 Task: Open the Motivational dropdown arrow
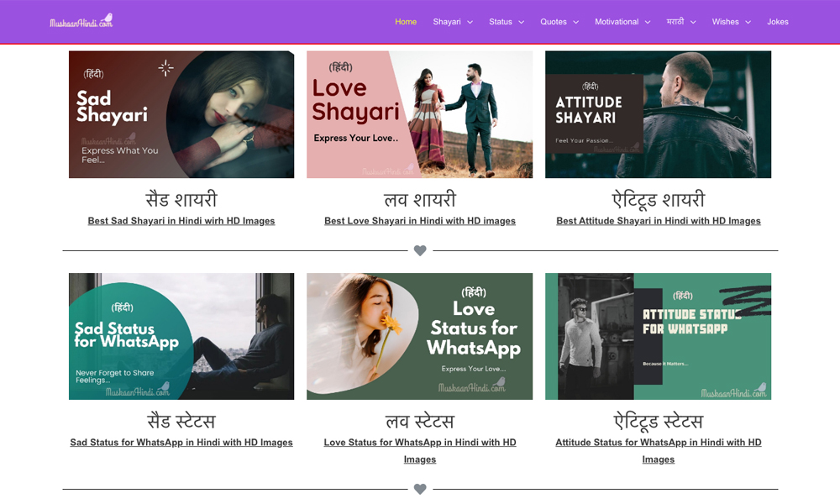coord(648,22)
